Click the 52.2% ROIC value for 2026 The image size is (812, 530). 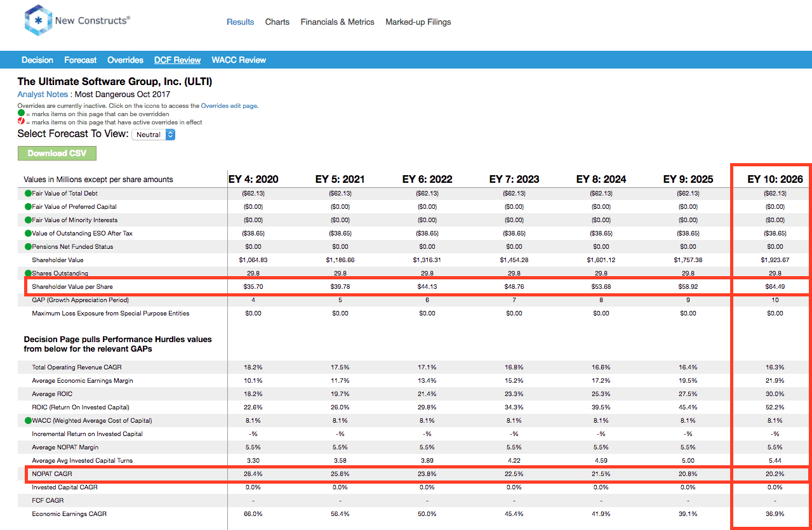[x=775, y=407]
